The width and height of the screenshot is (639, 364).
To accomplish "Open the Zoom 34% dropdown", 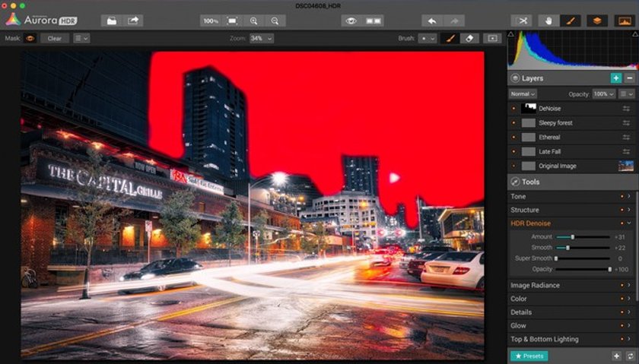I will point(262,38).
